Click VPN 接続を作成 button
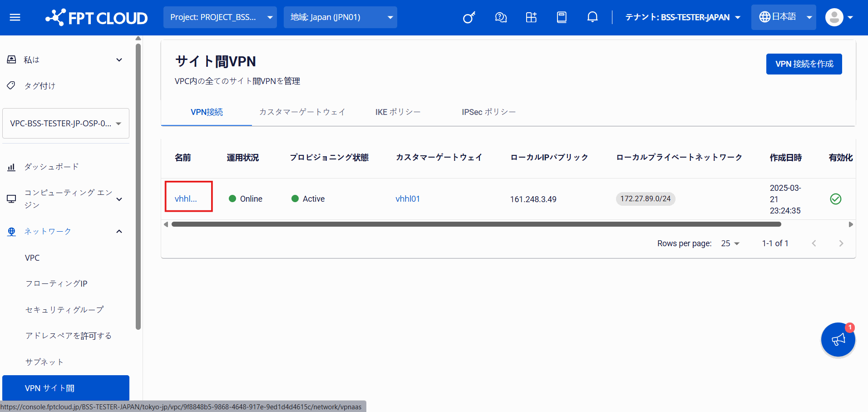 coord(804,64)
